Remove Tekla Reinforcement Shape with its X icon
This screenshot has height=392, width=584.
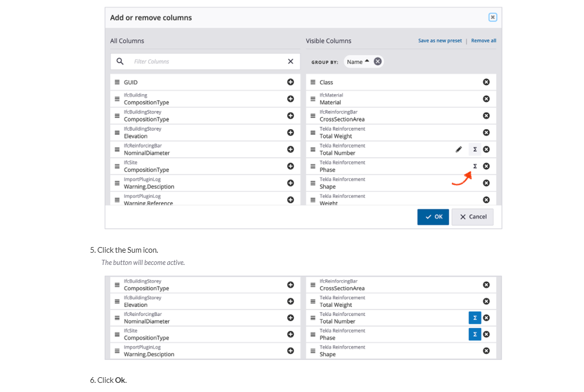(x=486, y=183)
